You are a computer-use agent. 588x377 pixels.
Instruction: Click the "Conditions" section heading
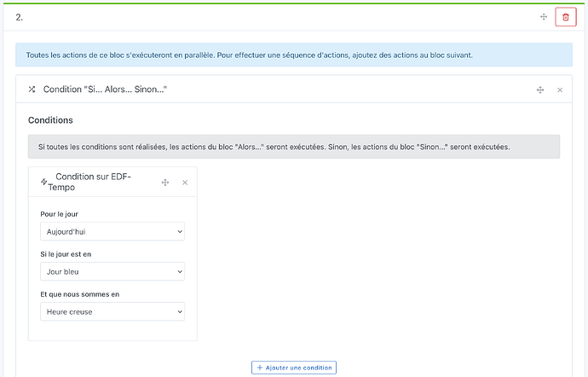pyautogui.click(x=50, y=120)
